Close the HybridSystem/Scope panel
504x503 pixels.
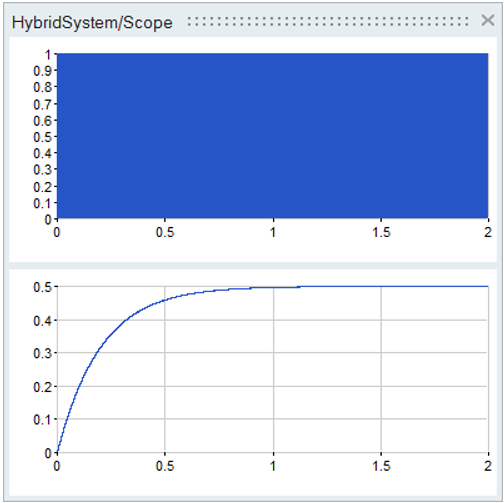488,20
